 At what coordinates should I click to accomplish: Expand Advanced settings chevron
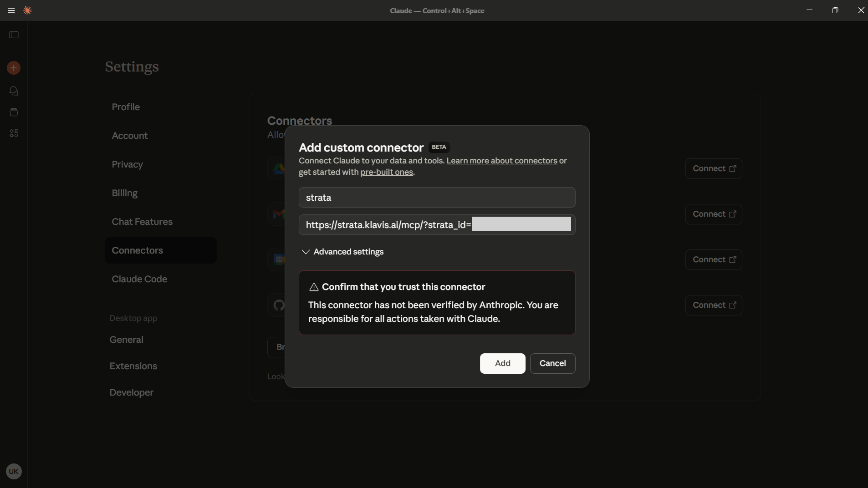coord(306,252)
